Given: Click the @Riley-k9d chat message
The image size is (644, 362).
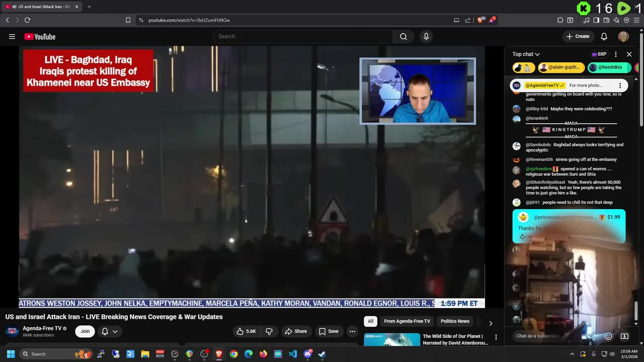Looking at the screenshot, I should tap(569, 109).
